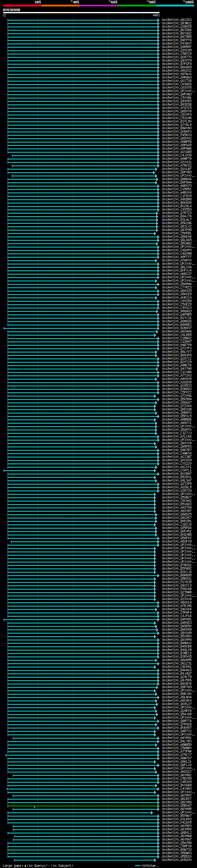Select the UniRef100_Q08200 label
Viewport: 197px width, 868px height.
176,860
